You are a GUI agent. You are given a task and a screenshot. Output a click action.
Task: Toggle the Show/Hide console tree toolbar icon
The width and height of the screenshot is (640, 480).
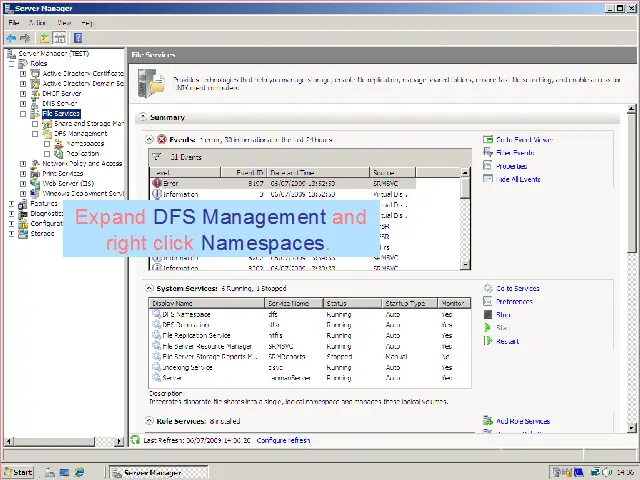tap(60, 38)
